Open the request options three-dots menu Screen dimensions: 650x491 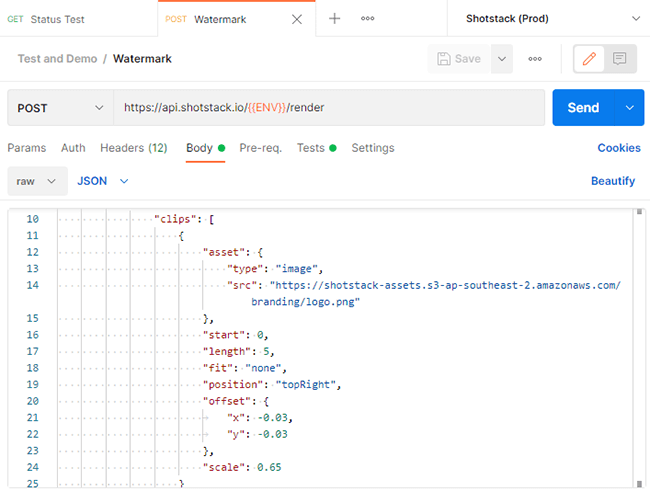(x=535, y=59)
